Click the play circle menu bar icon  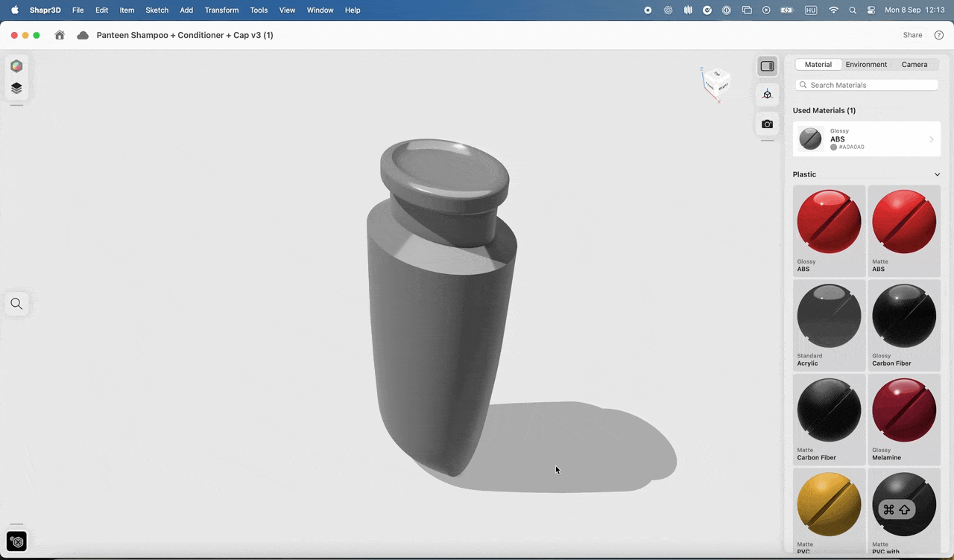click(x=766, y=10)
